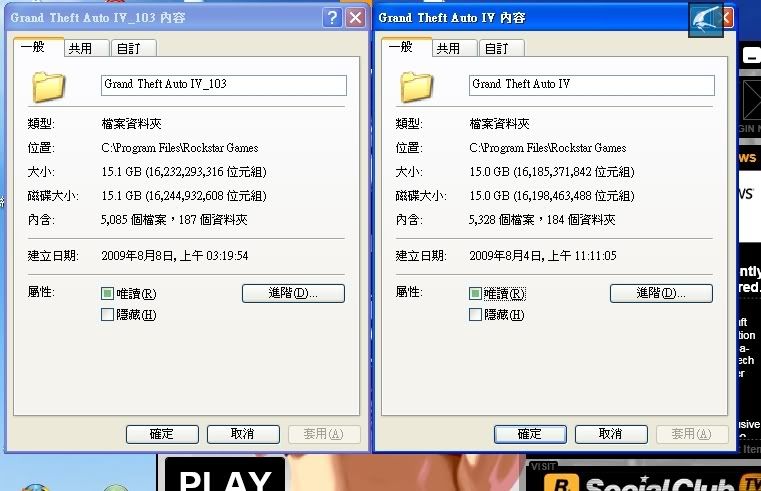Close the Grand Theft Auto IV_103 properties window
761x491 pixels.
(x=356, y=18)
